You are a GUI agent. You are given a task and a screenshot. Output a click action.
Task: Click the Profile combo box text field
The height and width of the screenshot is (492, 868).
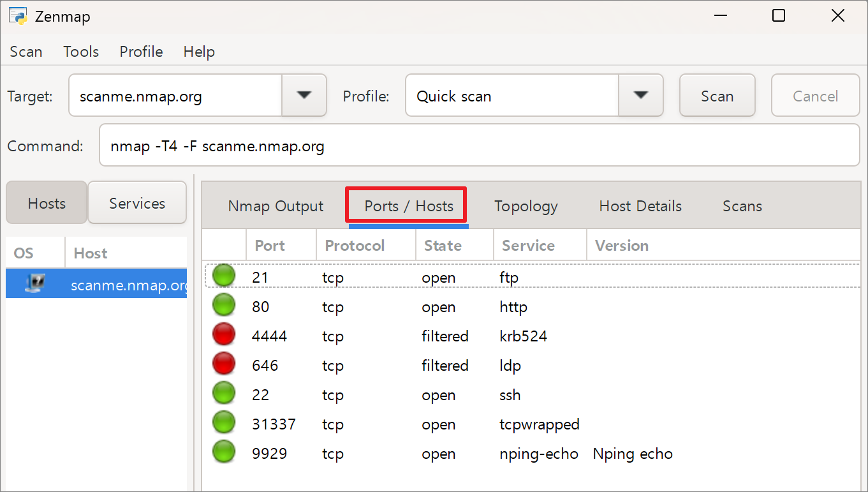click(x=512, y=96)
